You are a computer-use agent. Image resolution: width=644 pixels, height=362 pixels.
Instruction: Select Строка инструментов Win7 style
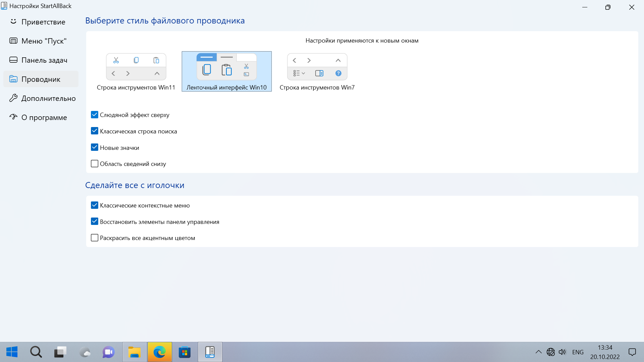317,72
